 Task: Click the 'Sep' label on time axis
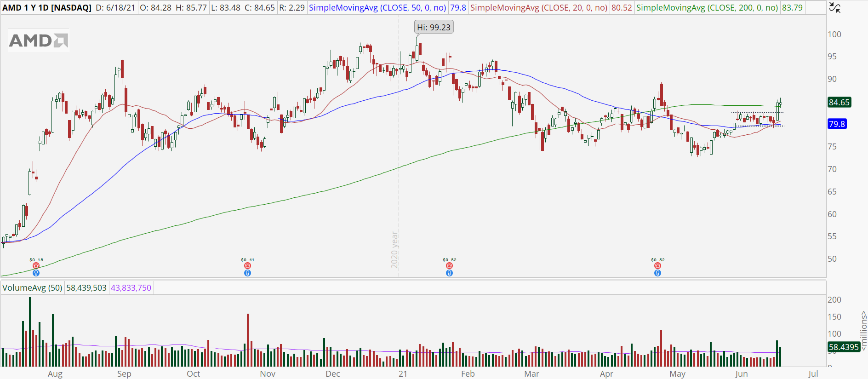tap(124, 373)
